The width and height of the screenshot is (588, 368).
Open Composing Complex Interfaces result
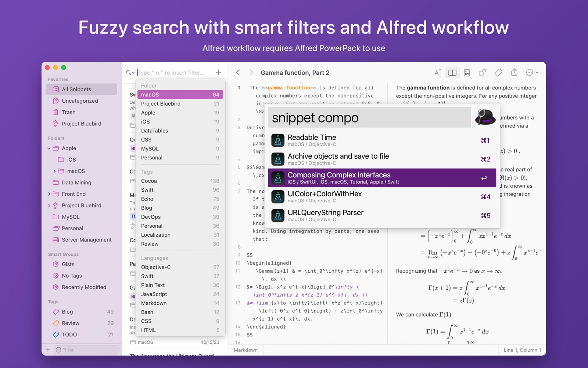[x=382, y=178]
